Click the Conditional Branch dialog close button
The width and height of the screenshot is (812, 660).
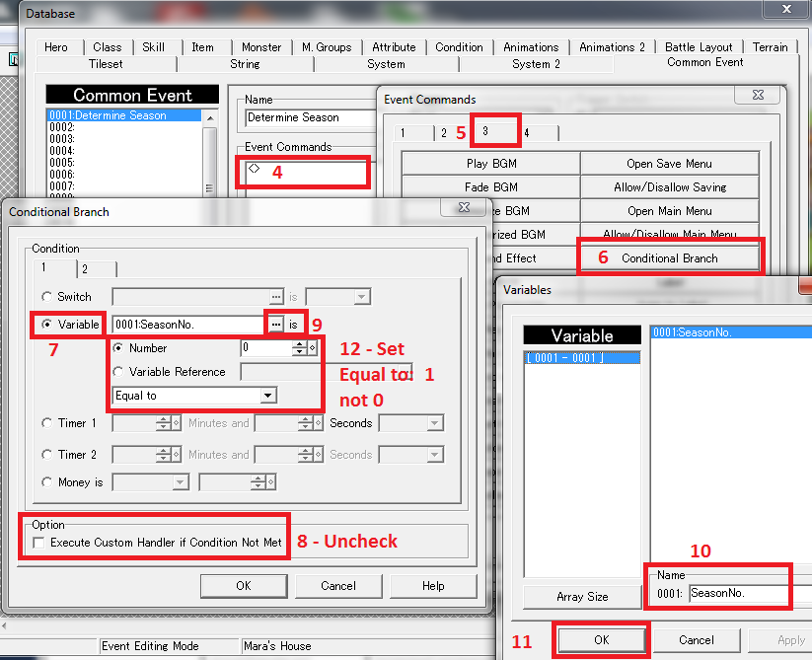[x=461, y=210]
